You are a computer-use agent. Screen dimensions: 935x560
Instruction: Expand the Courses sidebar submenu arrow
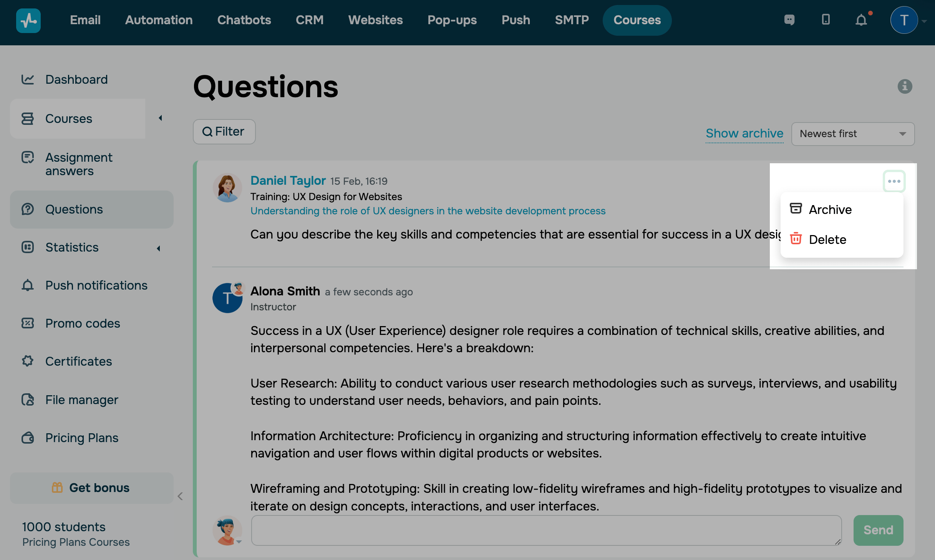[161, 118]
